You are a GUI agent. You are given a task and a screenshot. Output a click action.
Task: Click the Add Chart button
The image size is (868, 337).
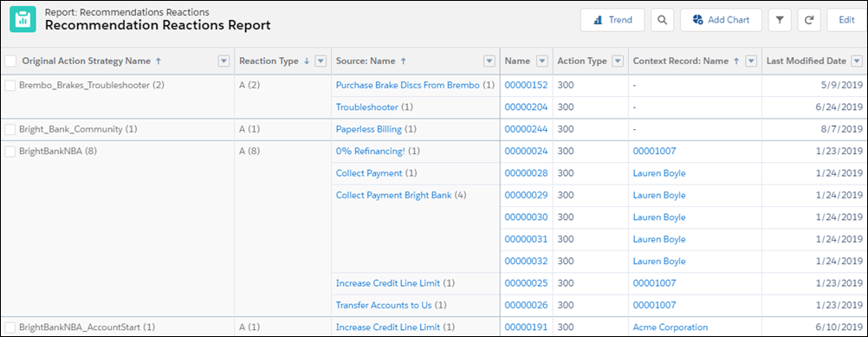point(721,20)
